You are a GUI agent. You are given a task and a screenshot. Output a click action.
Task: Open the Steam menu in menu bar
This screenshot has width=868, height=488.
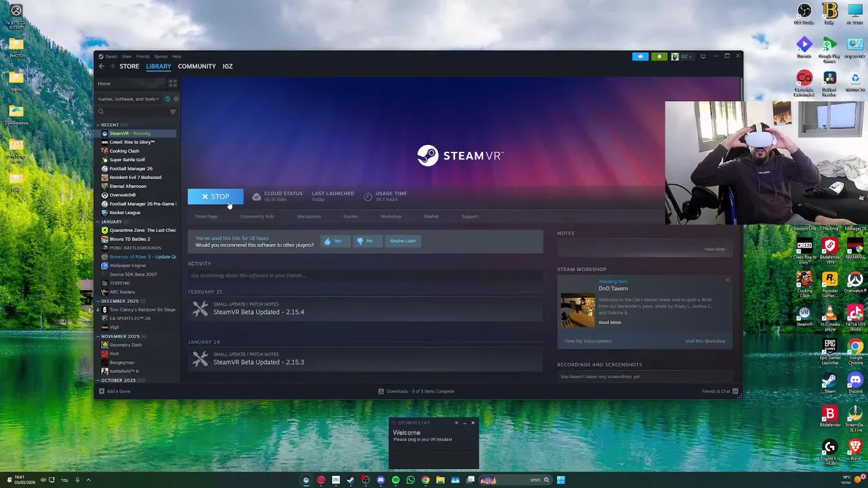click(111, 56)
